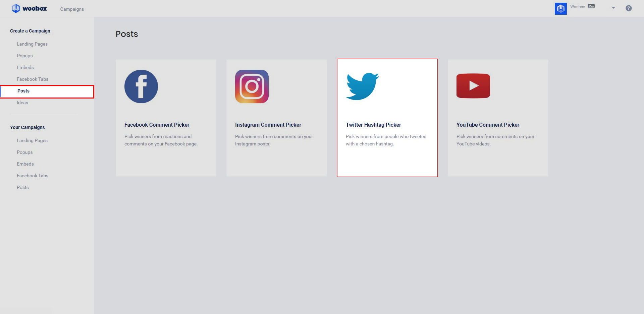Image resolution: width=644 pixels, height=314 pixels.
Task: Select Popups under Create a Campaign
Action: [x=25, y=56]
